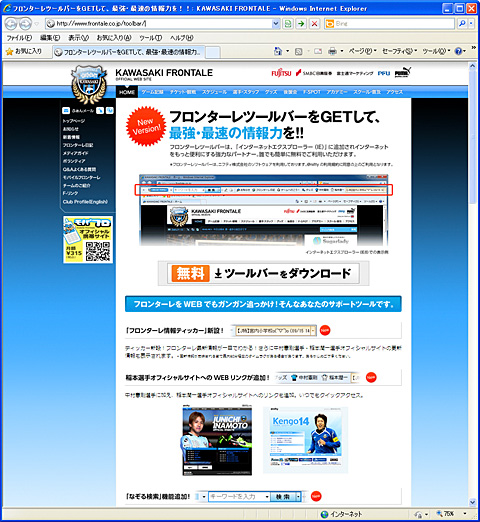Click the Bing search magnifier icon
Screen dimensions: 480x522
[462, 24]
